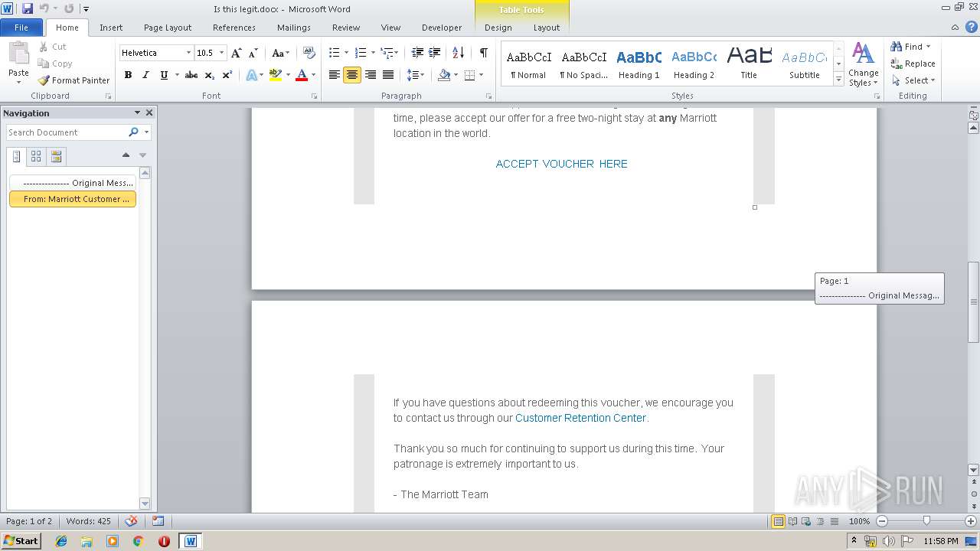This screenshot has width=980, height=551.
Task: Click Replace button in Editing group
Action: [913, 64]
